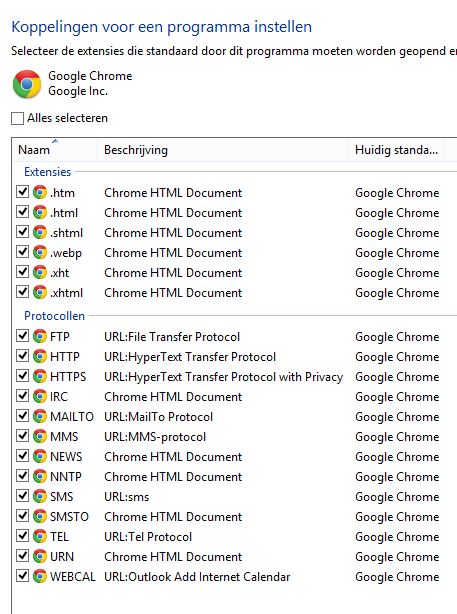The image size is (457, 614).
Task: Click the Chrome icon next to .webp
Action: pyautogui.click(x=40, y=252)
